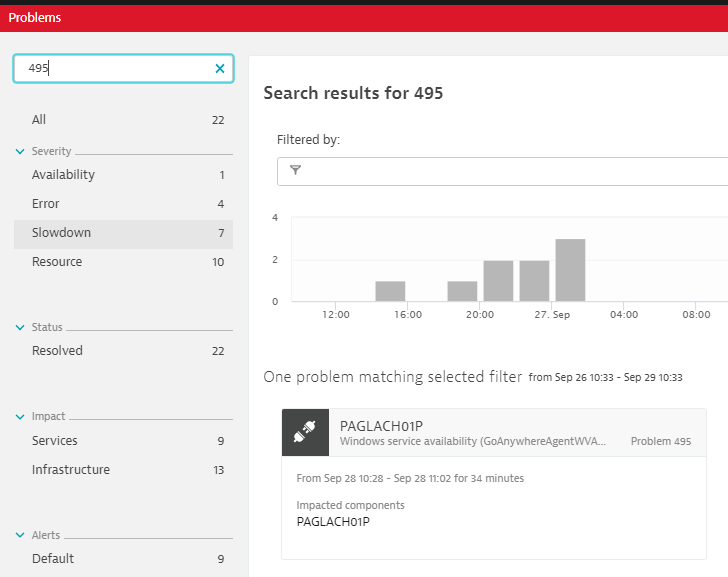Collapse the Status section chevron
728x577 pixels.
20,328
